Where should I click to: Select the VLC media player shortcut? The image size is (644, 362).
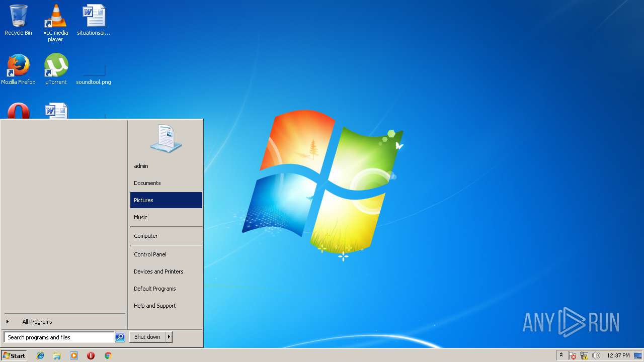pyautogui.click(x=55, y=23)
